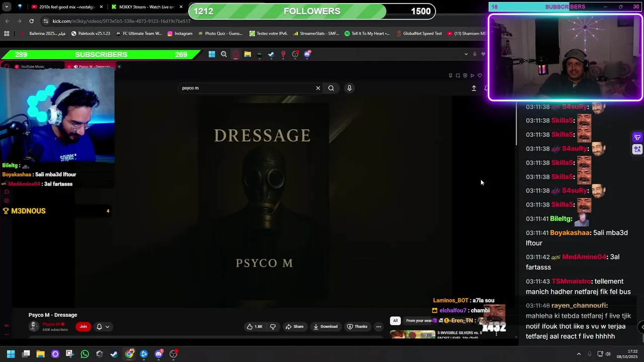Click the Share button
This screenshot has width=644, height=362.
click(x=294, y=326)
